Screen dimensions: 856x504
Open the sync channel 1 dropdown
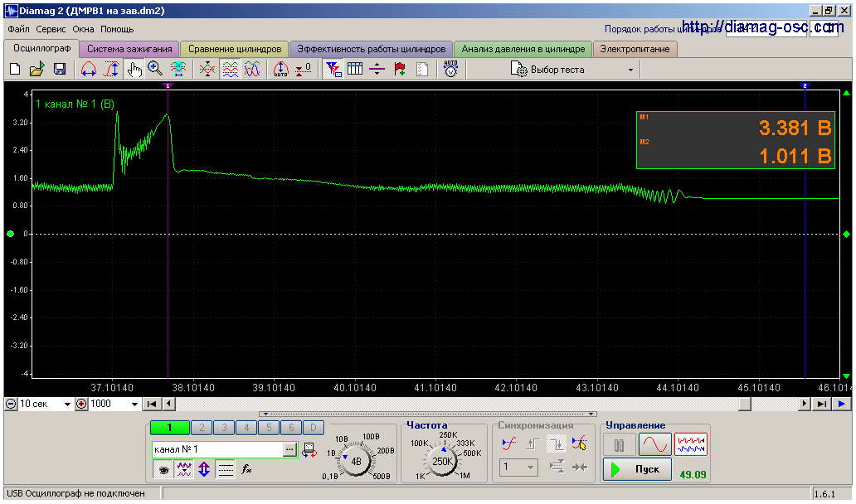click(518, 467)
